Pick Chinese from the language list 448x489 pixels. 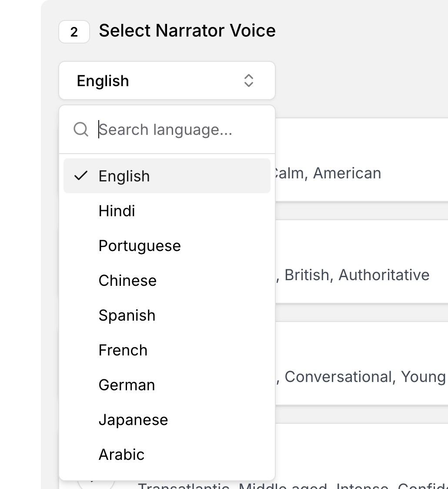click(x=167, y=280)
